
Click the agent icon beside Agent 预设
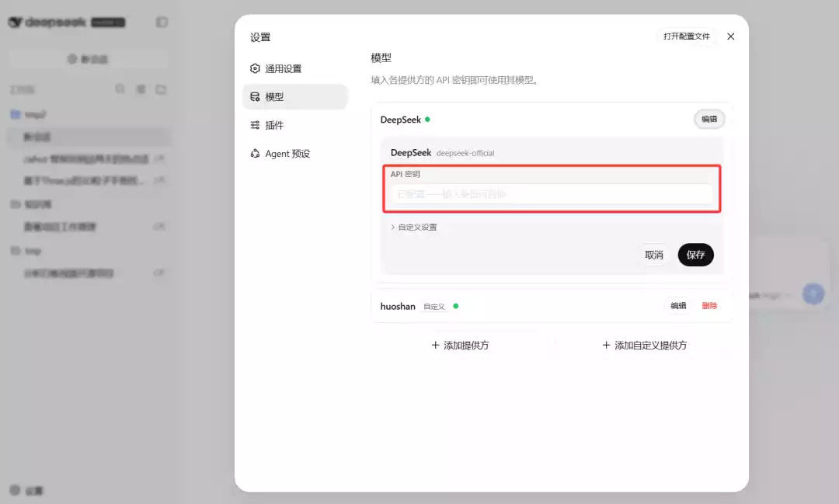pyautogui.click(x=256, y=154)
